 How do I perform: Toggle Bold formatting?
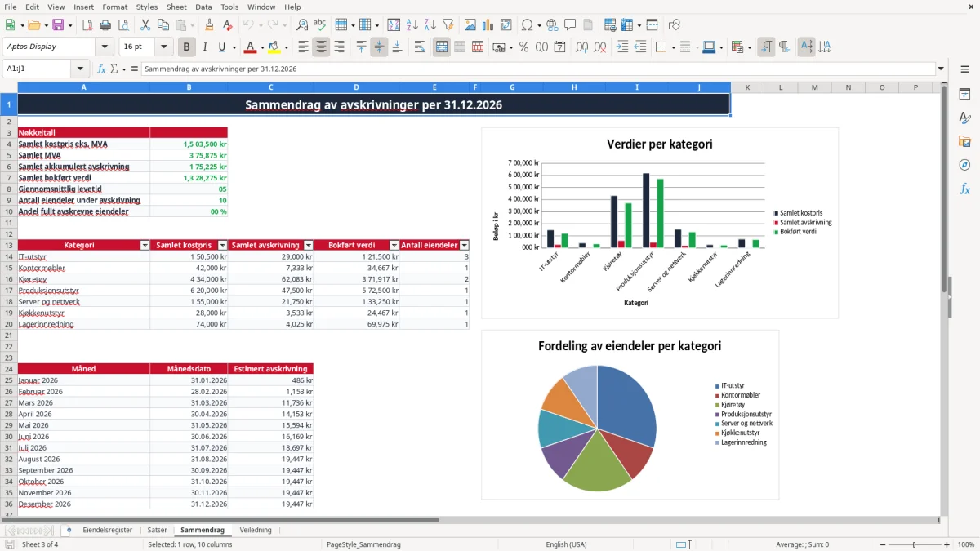[186, 47]
